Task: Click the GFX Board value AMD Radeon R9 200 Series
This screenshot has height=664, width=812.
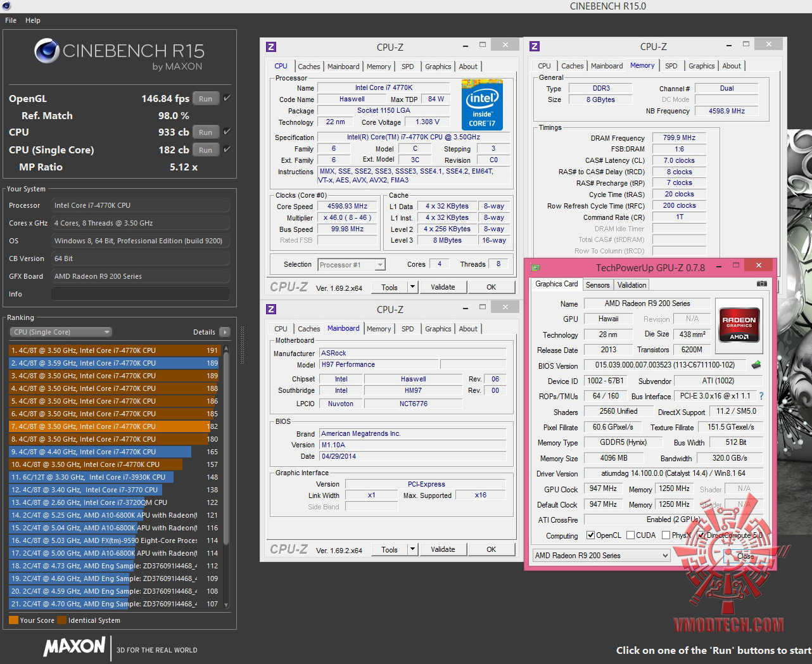Action: coord(141,276)
